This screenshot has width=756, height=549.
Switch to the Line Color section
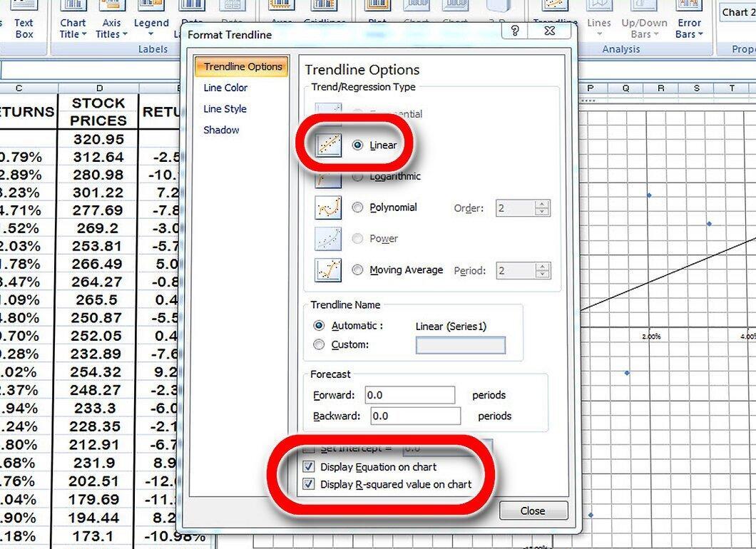pyautogui.click(x=225, y=88)
